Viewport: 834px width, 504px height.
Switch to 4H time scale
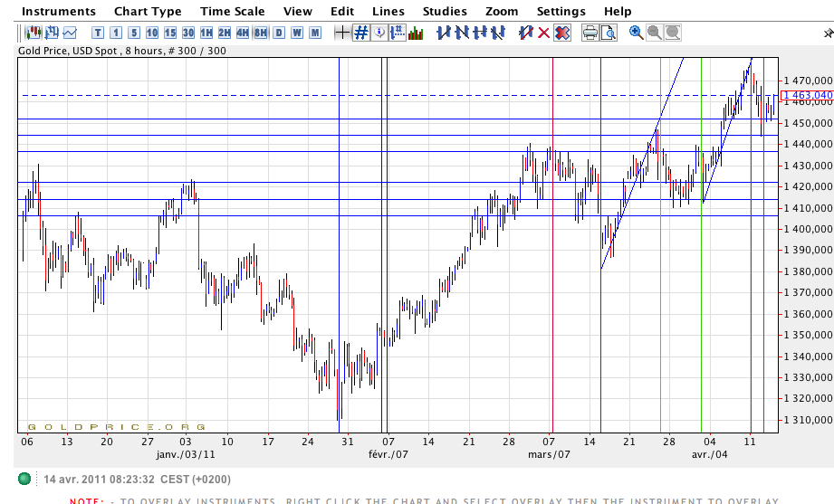point(242,33)
